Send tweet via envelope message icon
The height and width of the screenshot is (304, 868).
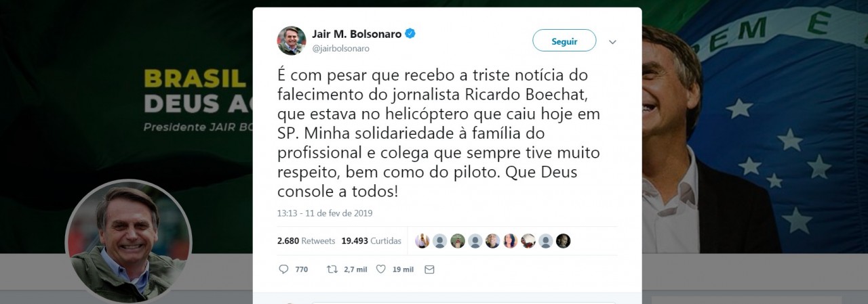click(429, 269)
